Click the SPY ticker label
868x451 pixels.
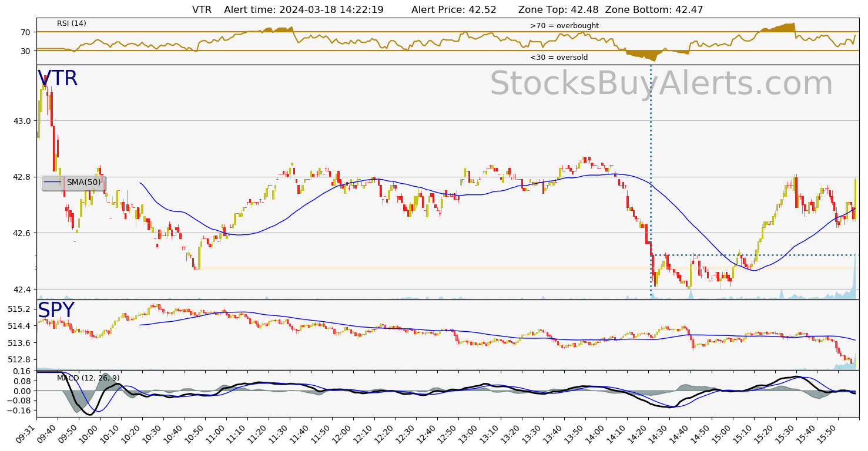56,311
